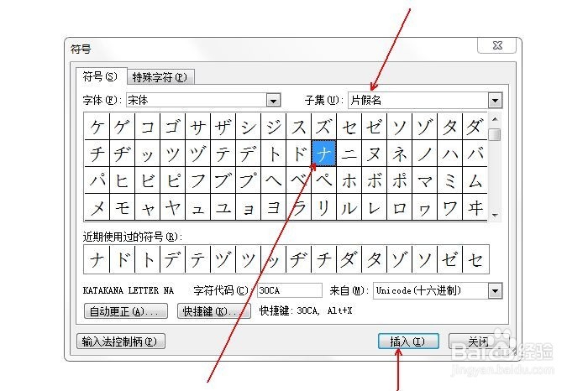Select the サ symbol in the grid

[197, 127]
